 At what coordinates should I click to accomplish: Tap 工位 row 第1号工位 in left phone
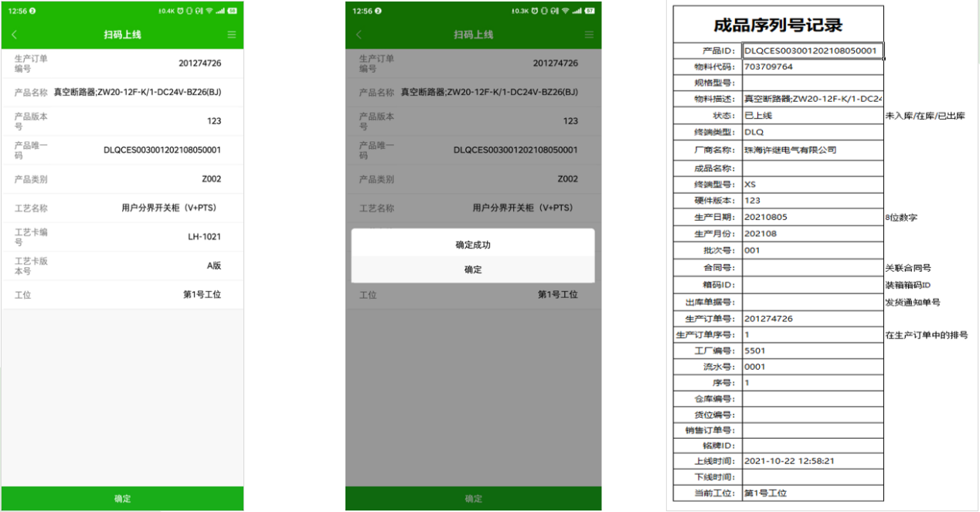pyautogui.click(x=122, y=295)
